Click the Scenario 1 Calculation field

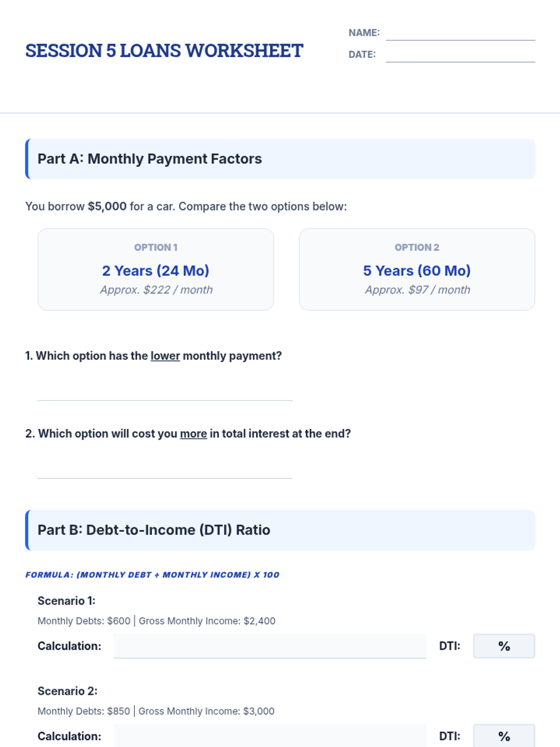pyautogui.click(x=270, y=646)
